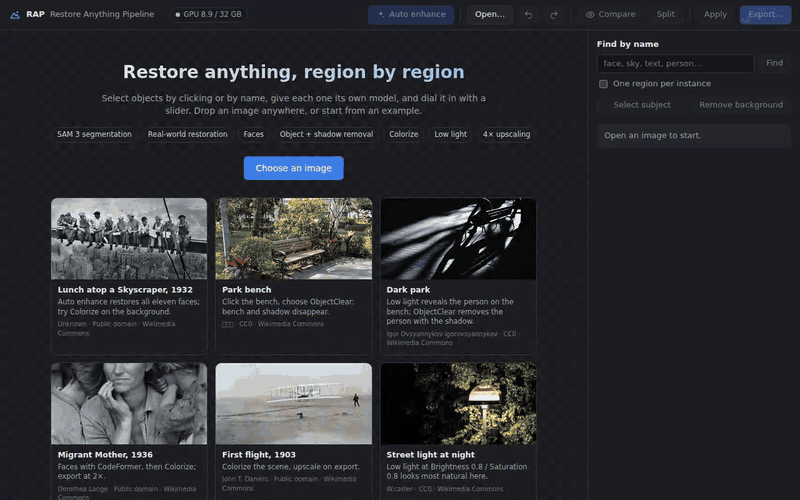Click the undo arrow icon
Image resolution: width=800 pixels, height=500 pixels.
point(528,14)
